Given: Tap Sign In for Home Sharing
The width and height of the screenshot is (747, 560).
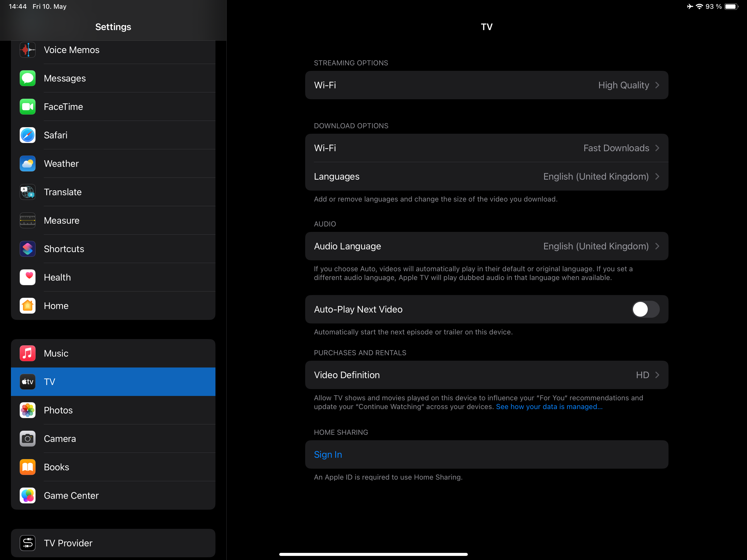Looking at the screenshot, I should pos(328,455).
